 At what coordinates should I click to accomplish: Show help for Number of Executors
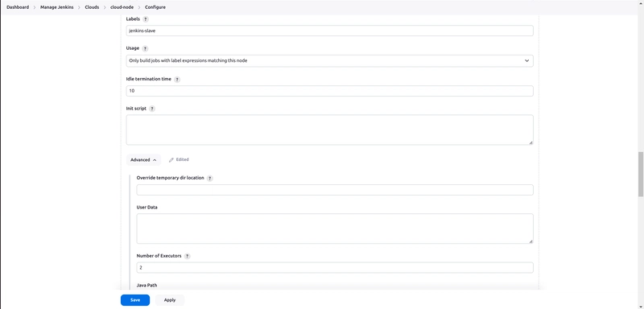click(188, 256)
